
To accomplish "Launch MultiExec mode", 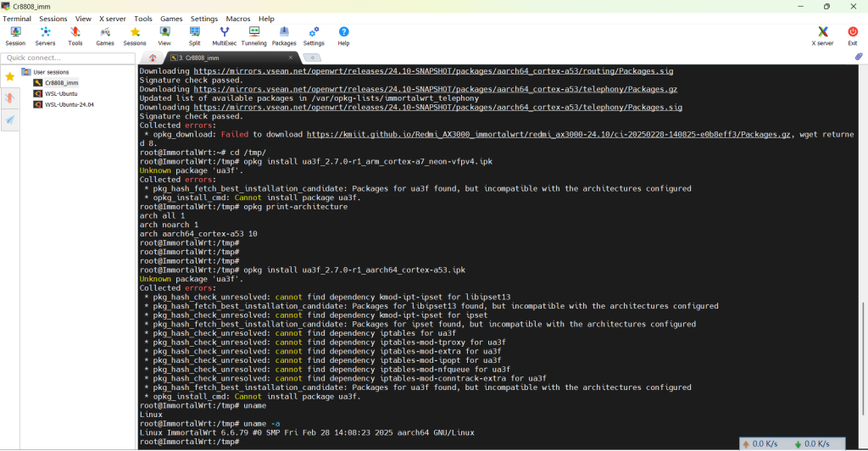I will tap(225, 36).
